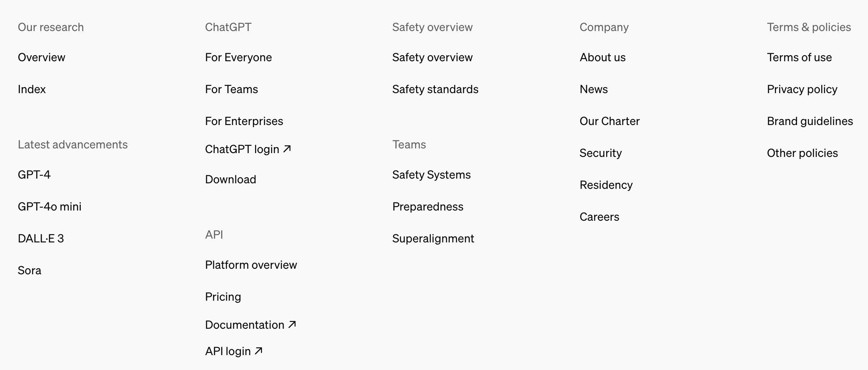868x370 pixels.
Task: View the API Pricing page
Action: pos(223,297)
